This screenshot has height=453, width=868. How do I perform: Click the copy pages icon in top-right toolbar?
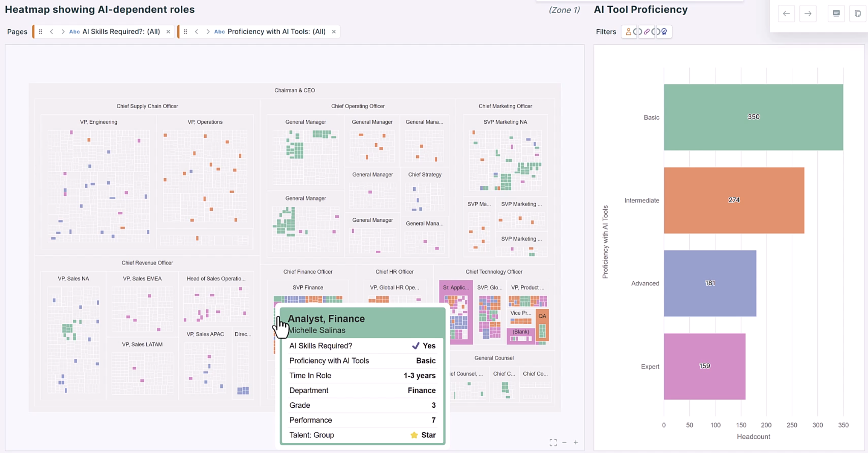[x=858, y=14]
